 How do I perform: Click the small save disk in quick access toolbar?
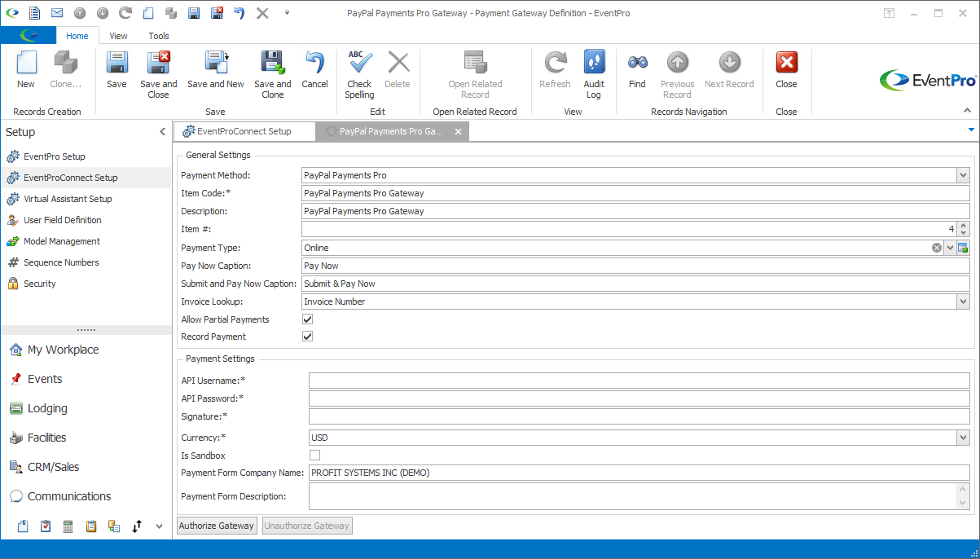[x=193, y=13]
